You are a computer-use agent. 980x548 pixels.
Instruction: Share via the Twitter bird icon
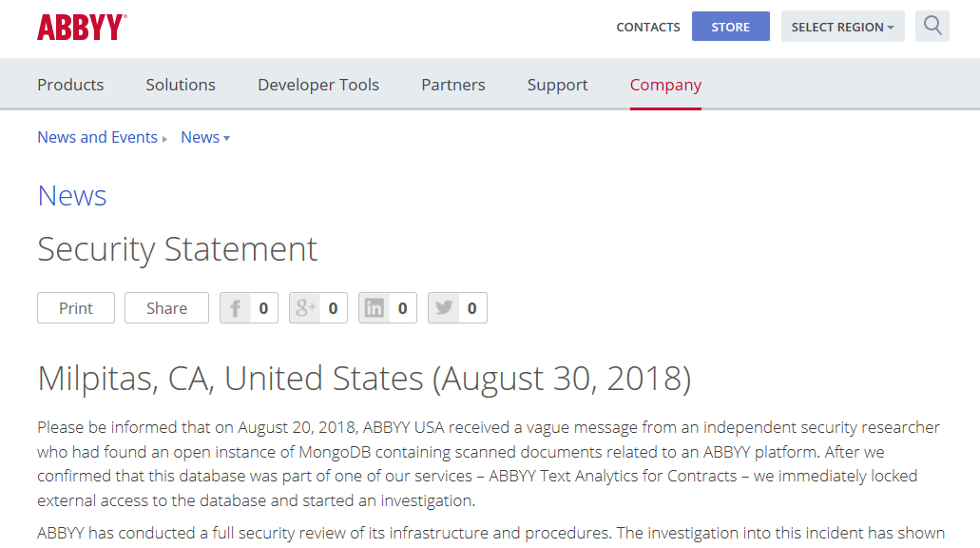pos(444,308)
